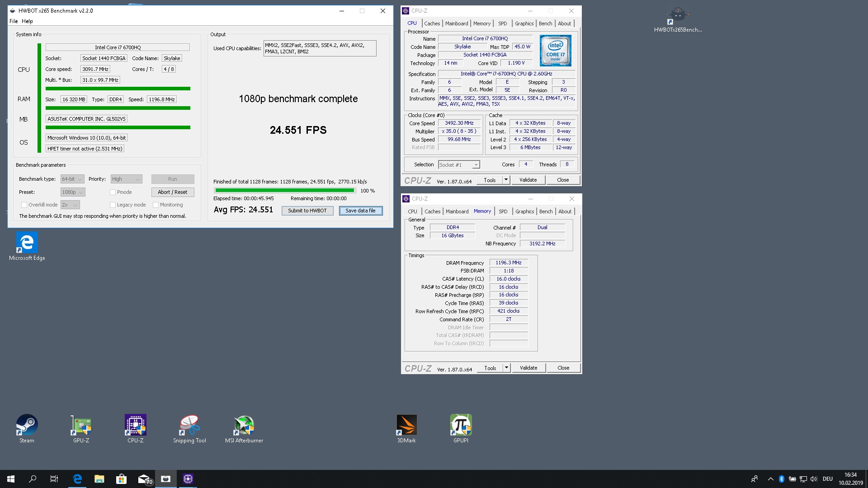Click the benchmark progress bar
The width and height of the screenshot is (868, 488).
(285, 191)
